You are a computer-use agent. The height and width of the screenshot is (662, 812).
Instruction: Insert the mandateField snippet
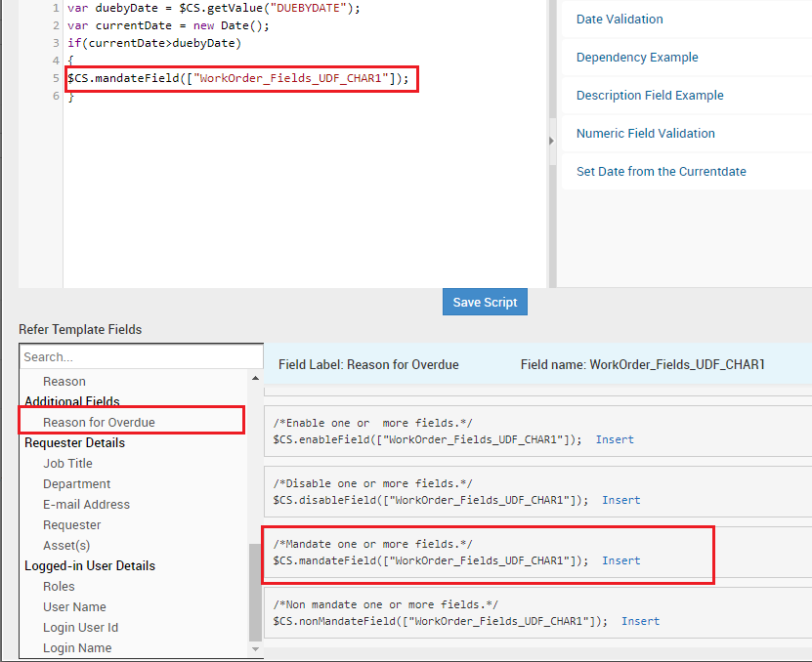pyautogui.click(x=620, y=560)
